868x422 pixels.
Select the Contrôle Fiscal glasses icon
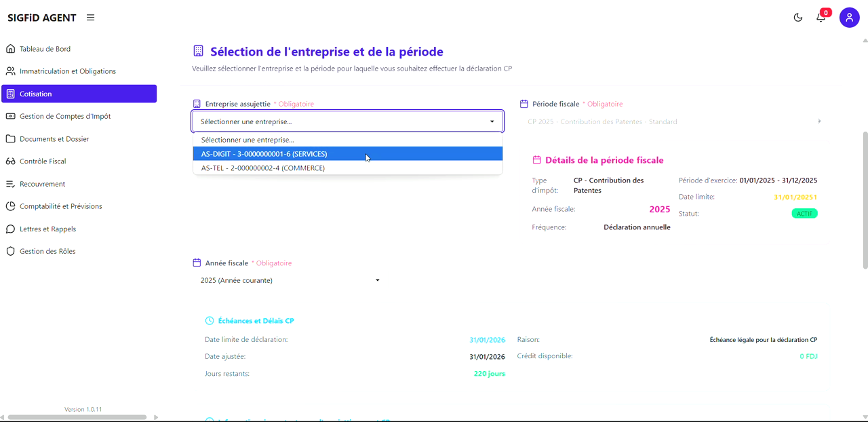(x=9, y=161)
